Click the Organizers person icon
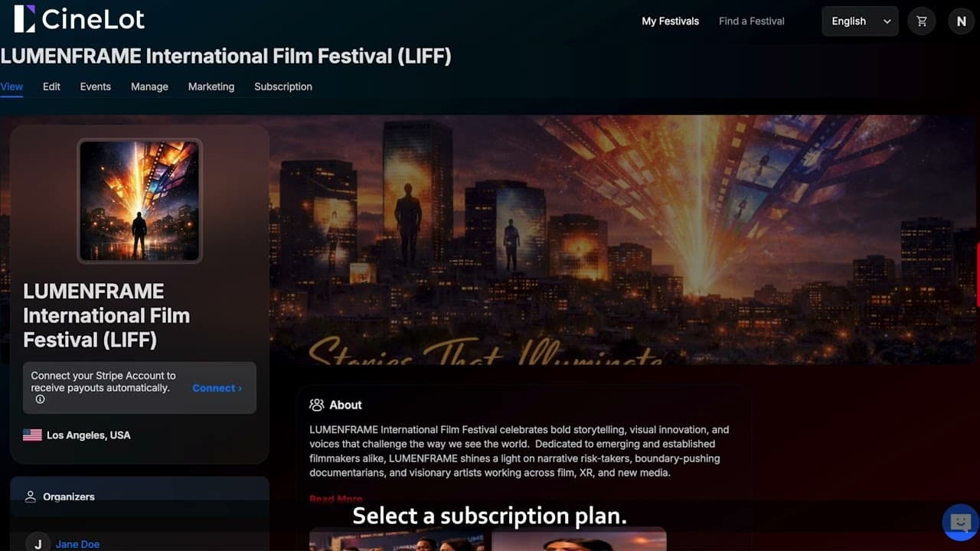 (31, 497)
